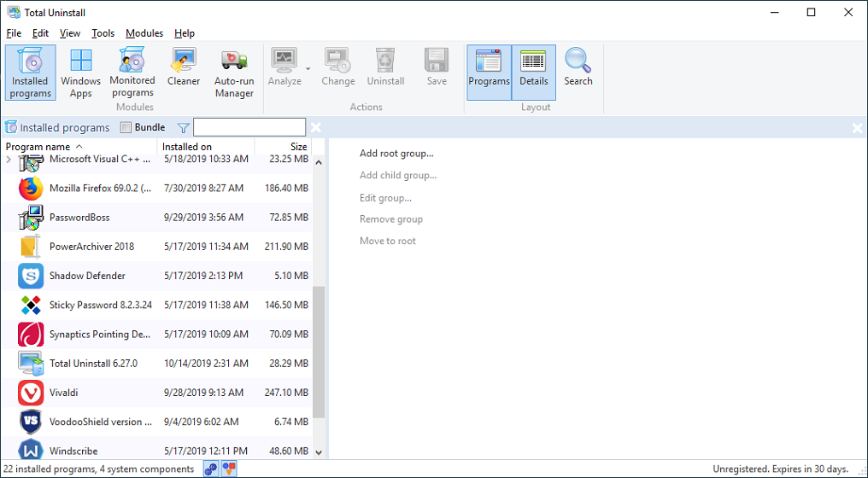Image resolution: width=868 pixels, height=478 pixels.
Task: Click the Microsoft Visual C++ icon
Action: tap(31, 163)
